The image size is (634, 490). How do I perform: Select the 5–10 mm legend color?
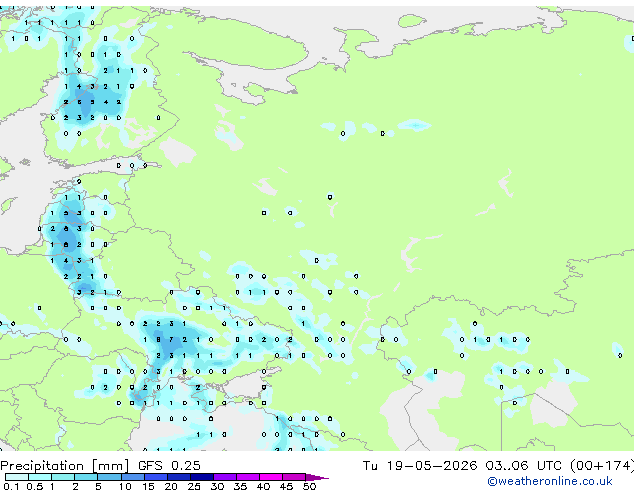[109, 477]
